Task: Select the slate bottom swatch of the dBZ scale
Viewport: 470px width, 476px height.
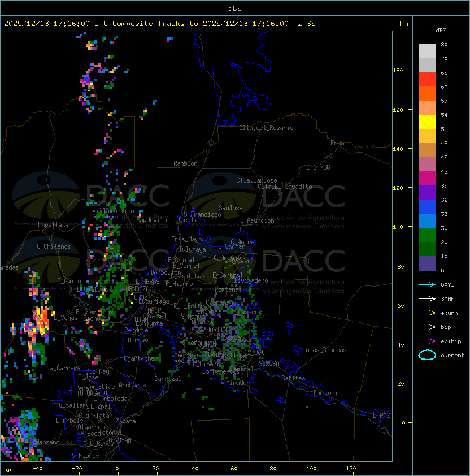Action: tap(427, 263)
